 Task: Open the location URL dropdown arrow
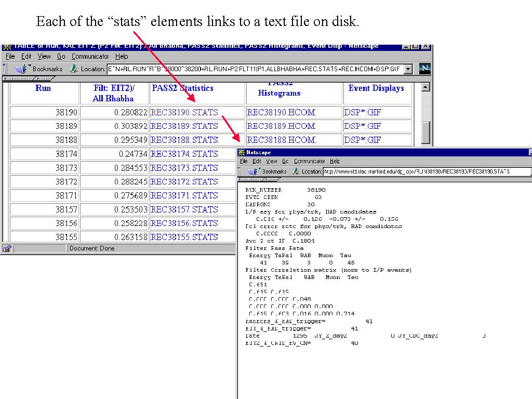pos(408,69)
